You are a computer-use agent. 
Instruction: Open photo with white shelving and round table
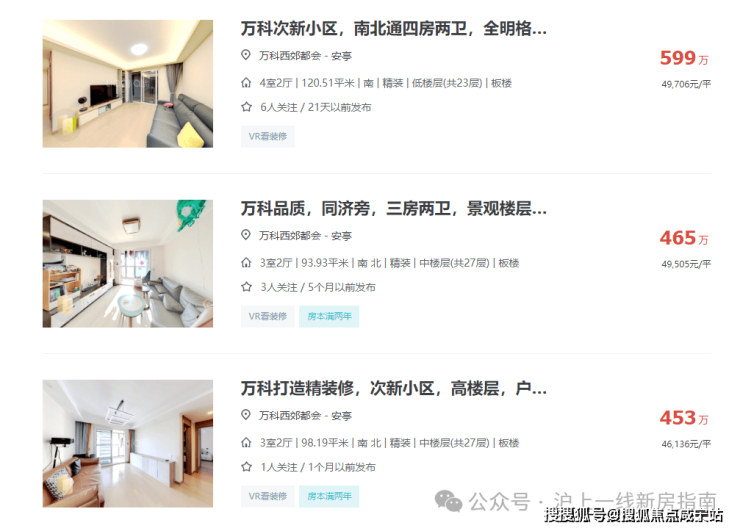(x=128, y=263)
